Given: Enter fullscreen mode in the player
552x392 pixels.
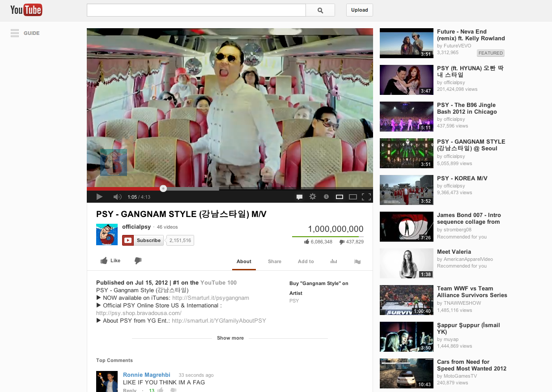Looking at the screenshot, I should [x=366, y=197].
